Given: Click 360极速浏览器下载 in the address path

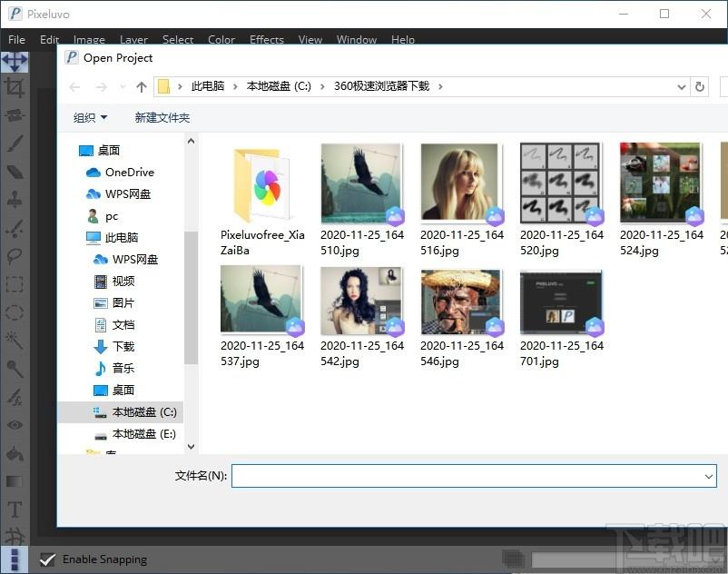Looking at the screenshot, I should [381, 86].
